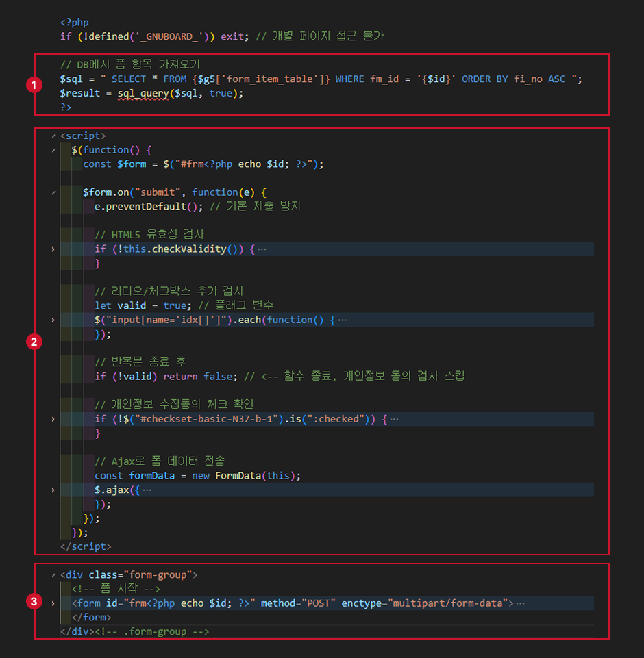Click the comment "// 기본 제출 방지"
The width and height of the screenshot is (644, 658).
coord(256,206)
